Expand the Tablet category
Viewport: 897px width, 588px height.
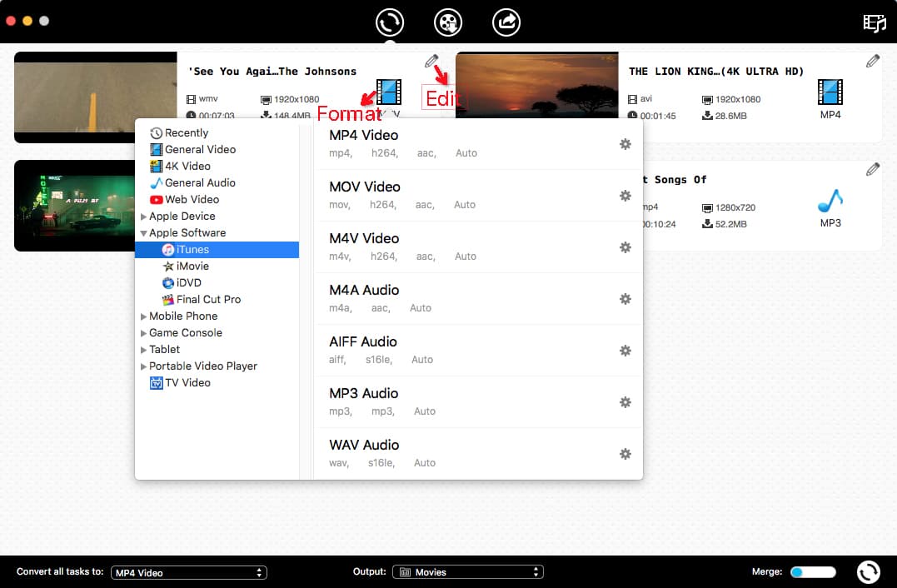pos(143,350)
